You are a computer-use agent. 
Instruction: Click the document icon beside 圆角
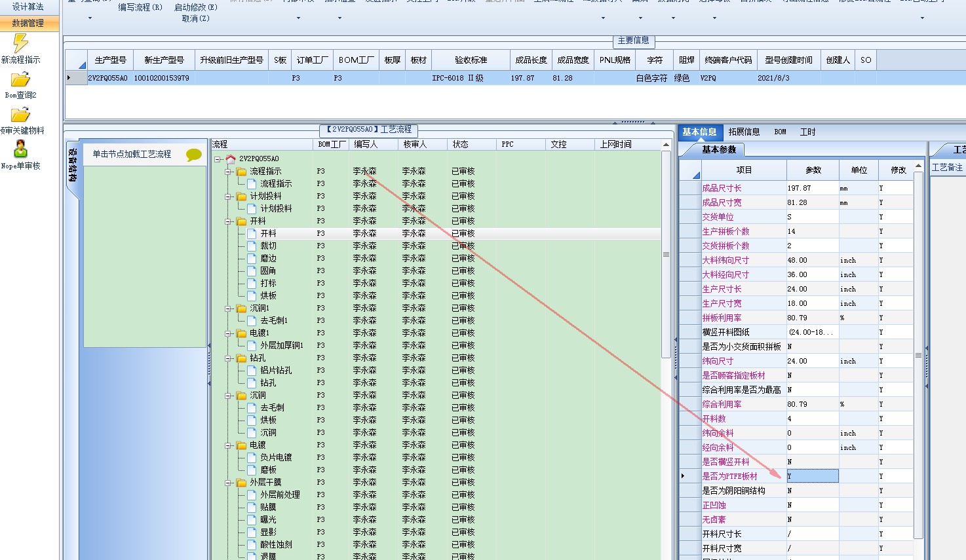click(252, 271)
